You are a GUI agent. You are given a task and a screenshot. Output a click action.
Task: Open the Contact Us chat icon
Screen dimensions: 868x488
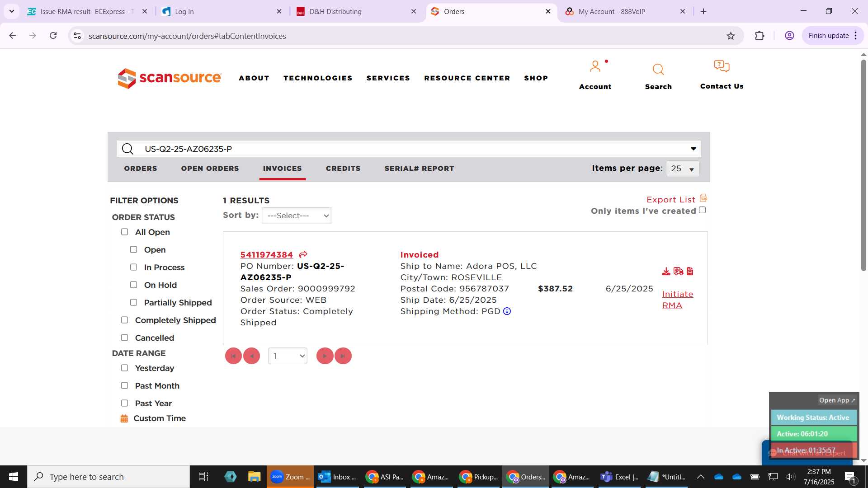pyautogui.click(x=722, y=66)
